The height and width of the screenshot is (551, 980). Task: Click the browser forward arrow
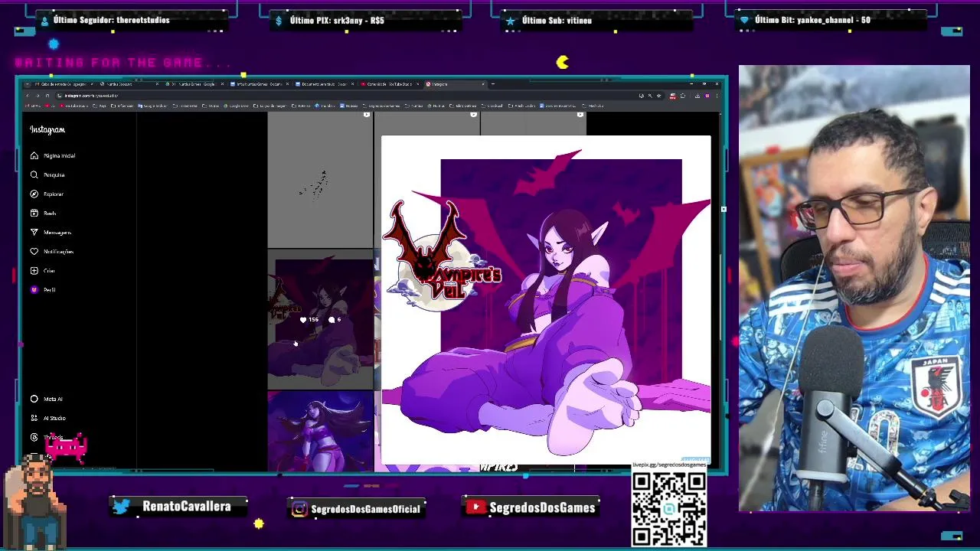(38, 96)
